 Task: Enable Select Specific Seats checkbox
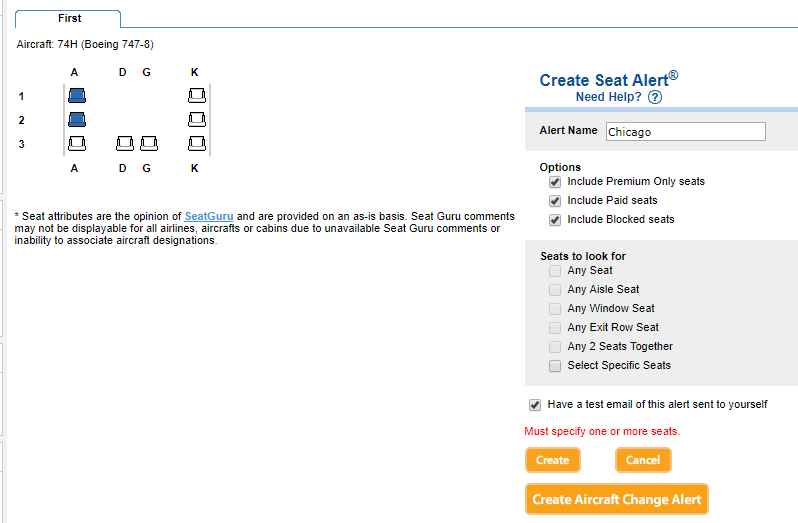555,366
